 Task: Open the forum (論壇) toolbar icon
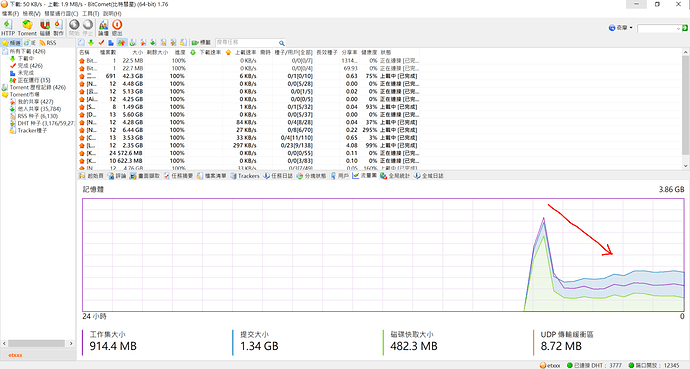tap(103, 27)
